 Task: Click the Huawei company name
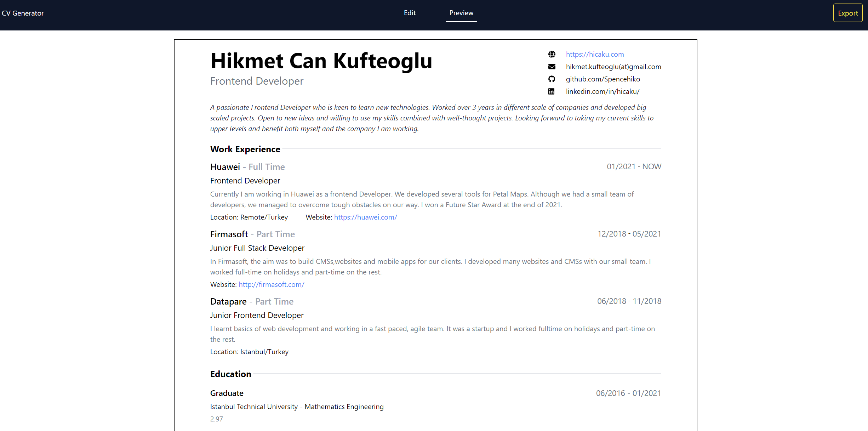pyautogui.click(x=225, y=167)
